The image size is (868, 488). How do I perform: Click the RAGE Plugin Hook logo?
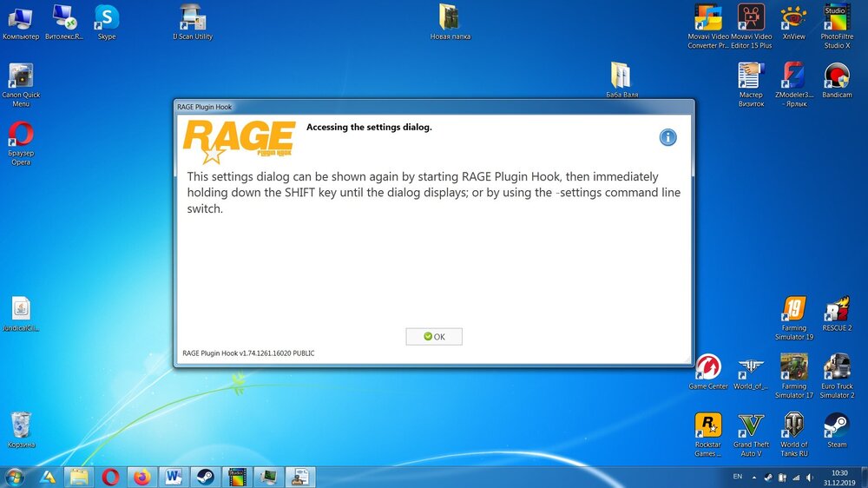[x=240, y=142]
